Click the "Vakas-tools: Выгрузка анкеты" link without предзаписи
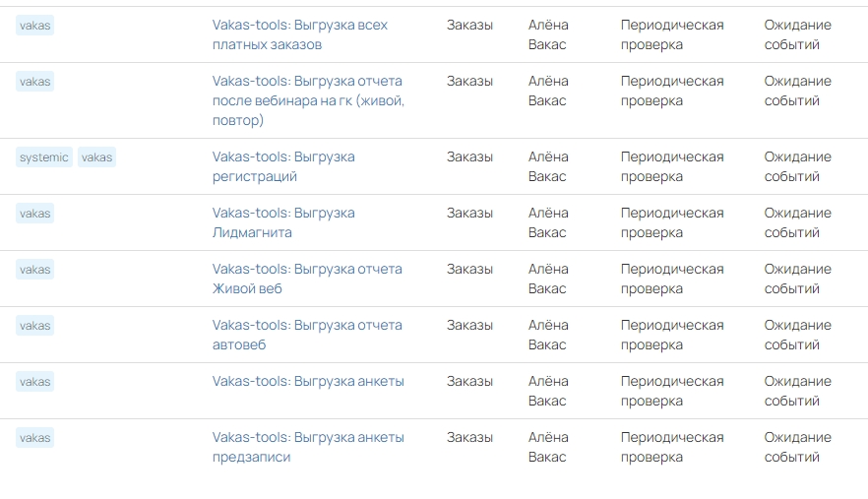868x499 pixels. pos(308,382)
